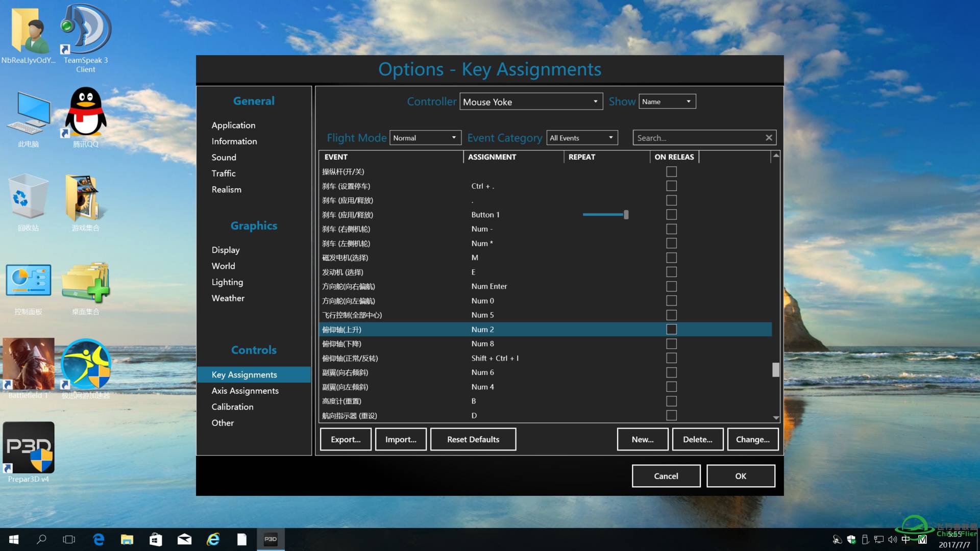Screen dimensions: 980x551
Task: Open Prepar3D v4 desktop shortcut
Action: pyautogui.click(x=29, y=448)
